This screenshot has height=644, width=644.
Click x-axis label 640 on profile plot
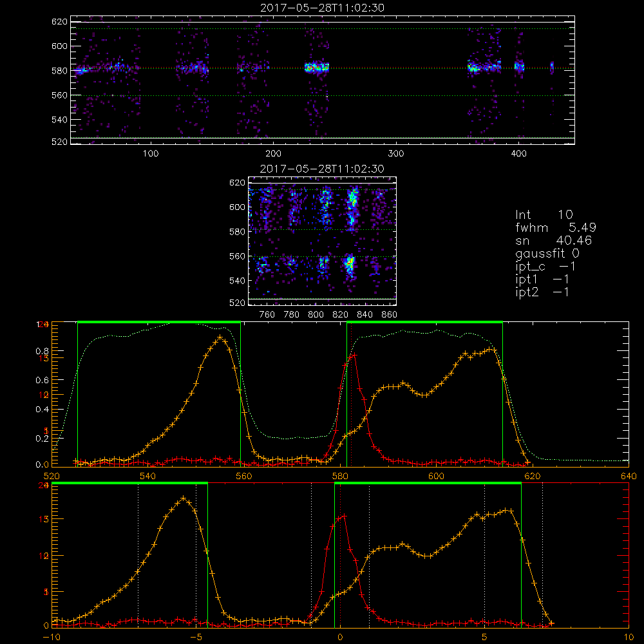click(x=629, y=476)
